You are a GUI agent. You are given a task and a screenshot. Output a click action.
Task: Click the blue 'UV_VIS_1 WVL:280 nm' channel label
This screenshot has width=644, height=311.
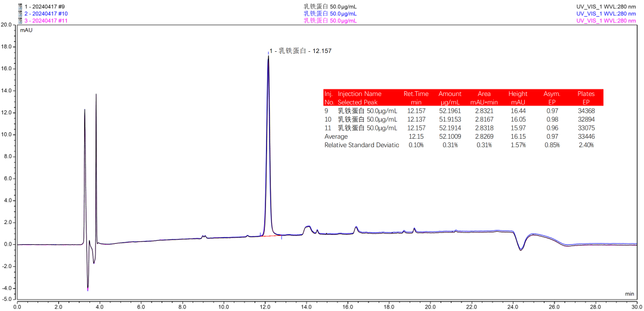tap(606, 14)
